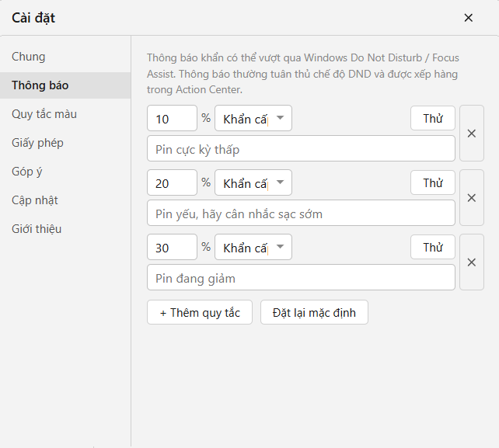The image size is (499, 448).
Task: Expand priority dropdown for 10% rule
Action: point(253,118)
